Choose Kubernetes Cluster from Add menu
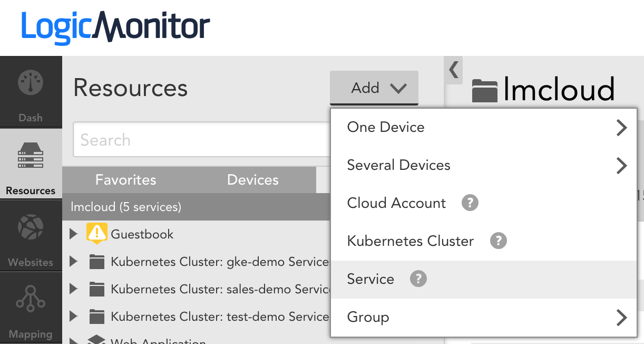 point(483,241)
